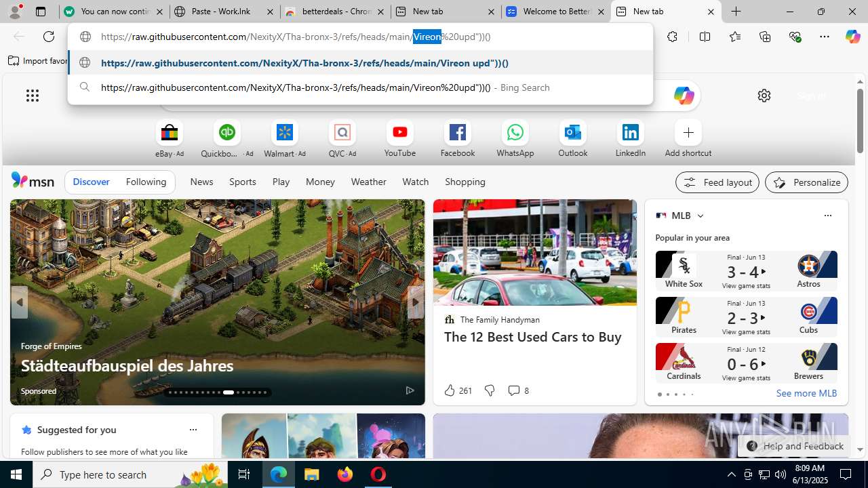Open the LinkedIn shortcut

coord(630,139)
